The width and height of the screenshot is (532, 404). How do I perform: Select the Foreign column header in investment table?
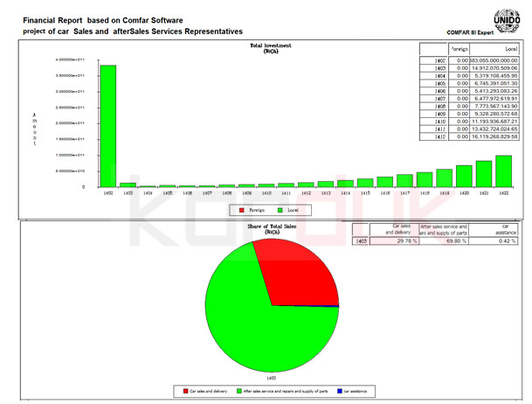click(x=459, y=50)
